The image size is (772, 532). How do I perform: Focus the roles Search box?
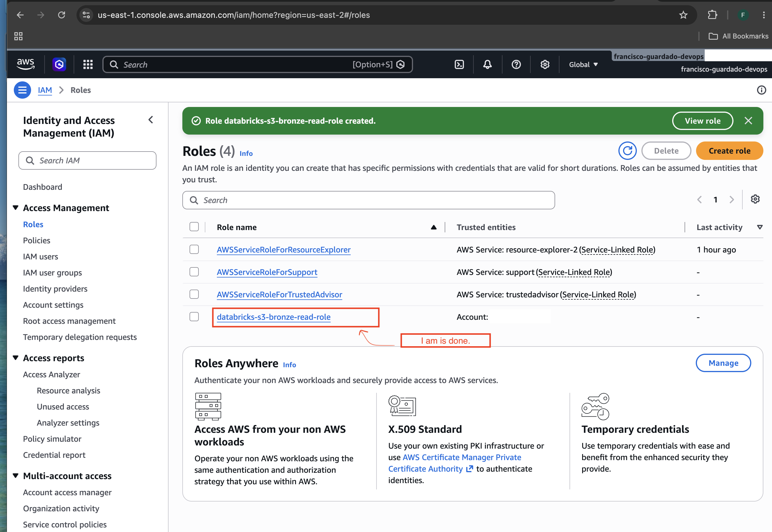pyautogui.click(x=369, y=200)
